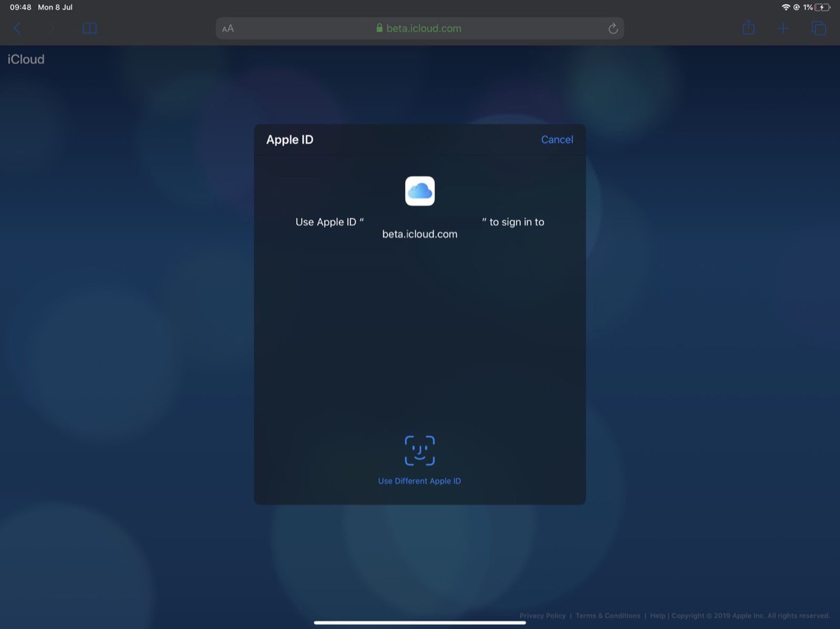Open the Help link in the footer
Image resolution: width=840 pixels, height=629 pixels.
coord(658,615)
